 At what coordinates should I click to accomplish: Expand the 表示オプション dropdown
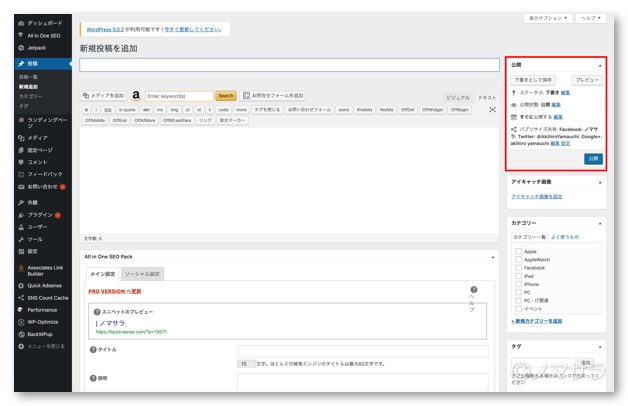pyautogui.click(x=549, y=18)
